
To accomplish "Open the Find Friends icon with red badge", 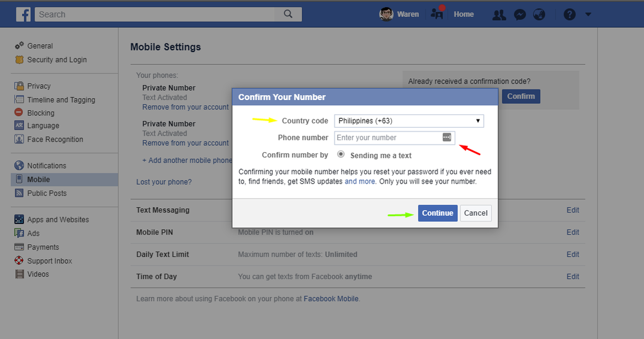I will (437, 13).
